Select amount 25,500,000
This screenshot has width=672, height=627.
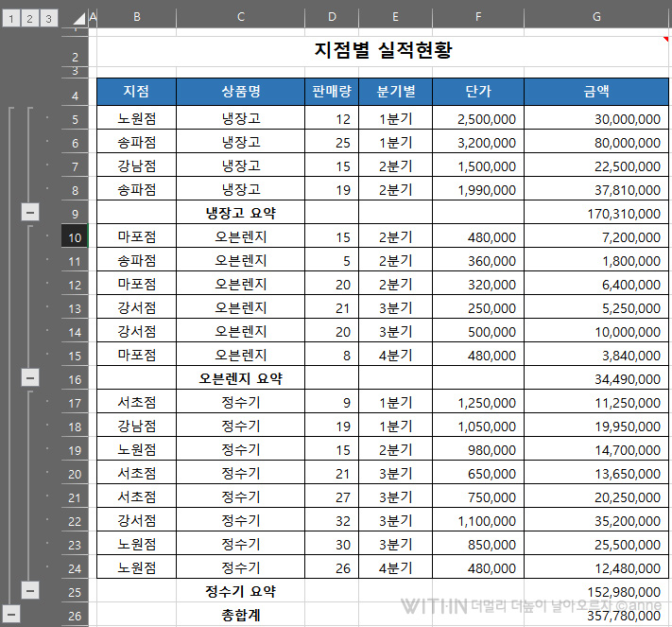coord(596,544)
